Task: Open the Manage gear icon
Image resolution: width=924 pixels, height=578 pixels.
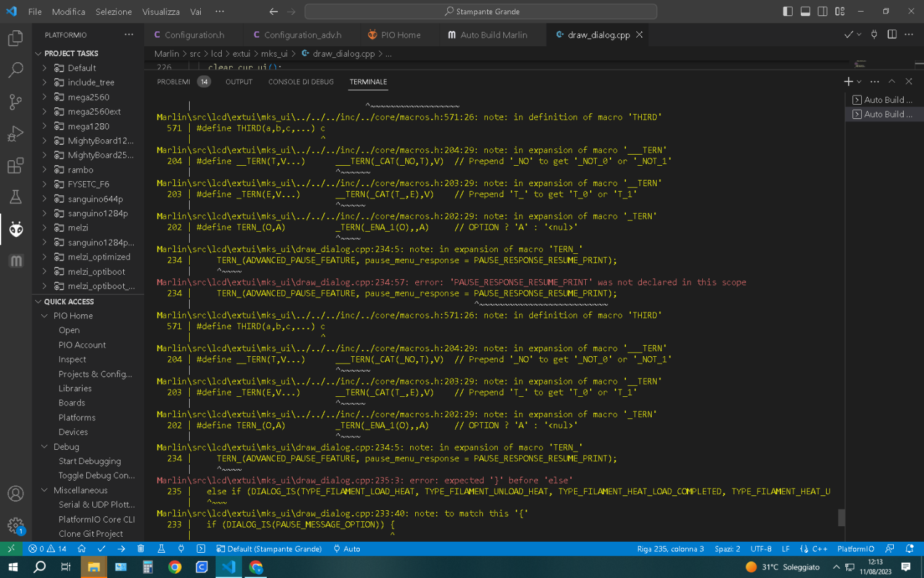Action: click(15, 525)
